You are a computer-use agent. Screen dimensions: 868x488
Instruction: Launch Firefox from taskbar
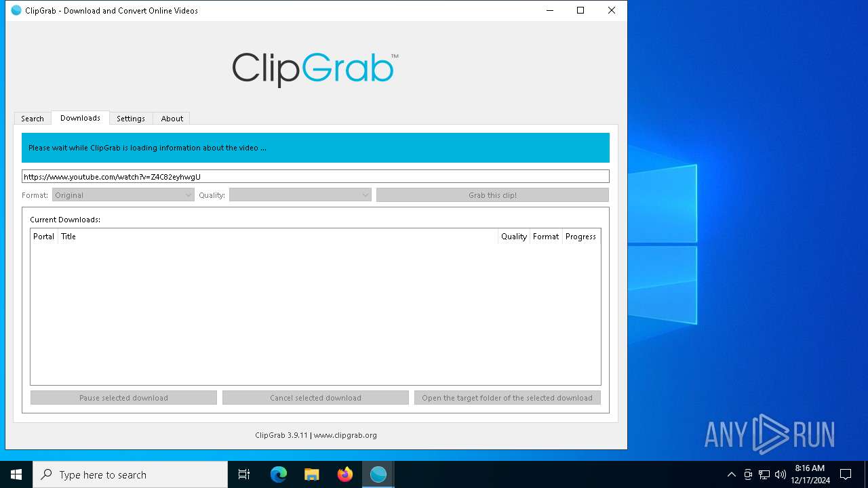pos(345,474)
